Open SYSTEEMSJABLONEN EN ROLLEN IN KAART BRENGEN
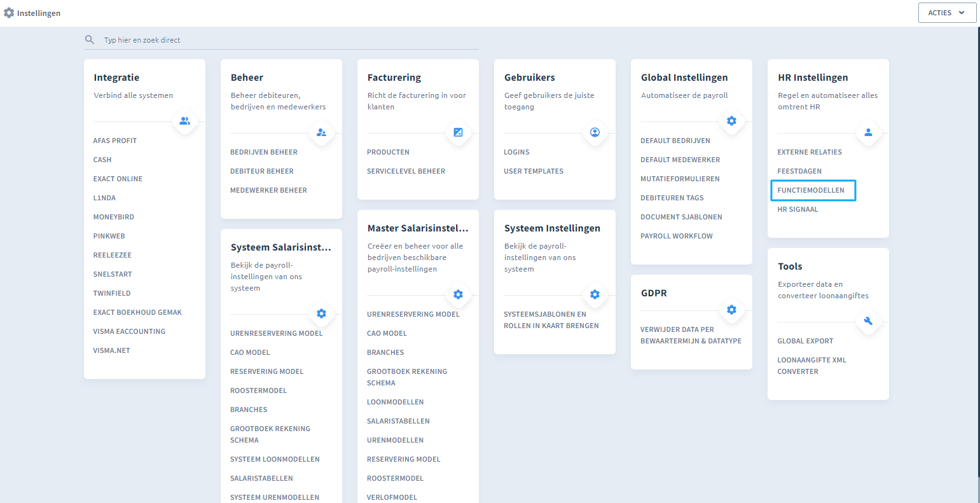This screenshot has width=980, height=503. click(x=551, y=320)
